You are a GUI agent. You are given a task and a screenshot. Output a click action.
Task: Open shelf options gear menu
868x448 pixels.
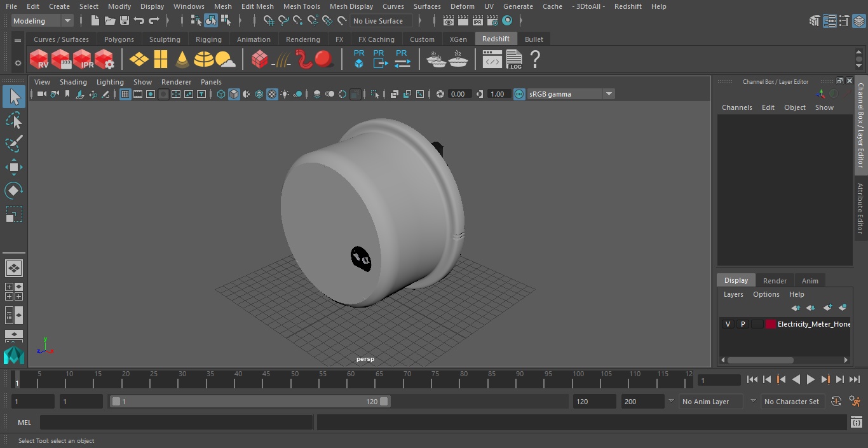(18, 63)
